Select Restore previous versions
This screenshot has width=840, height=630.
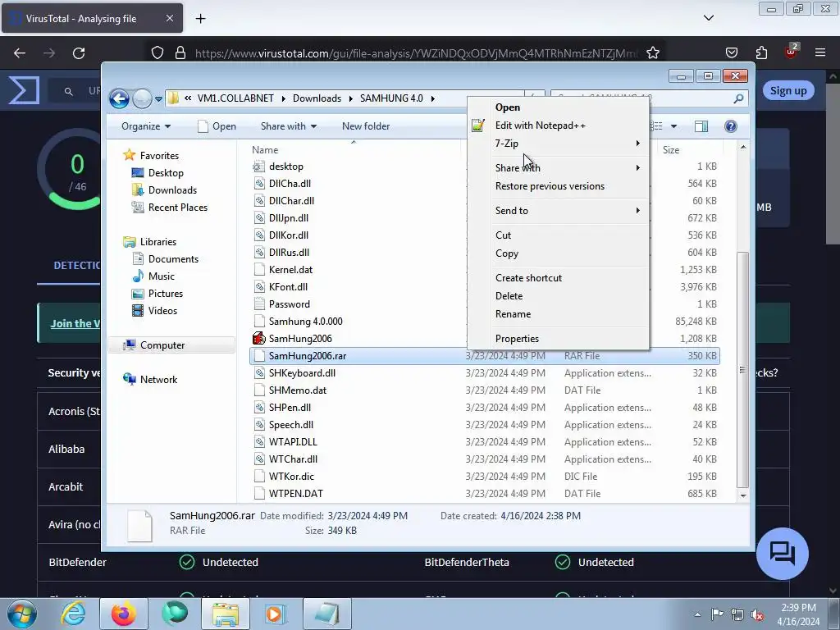[x=550, y=186]
